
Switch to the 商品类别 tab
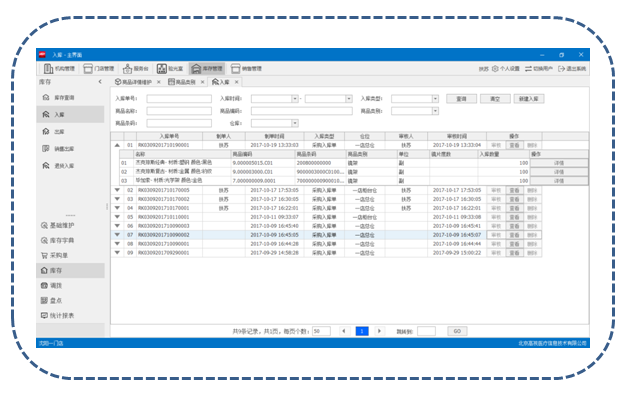(x=182, y=82)
